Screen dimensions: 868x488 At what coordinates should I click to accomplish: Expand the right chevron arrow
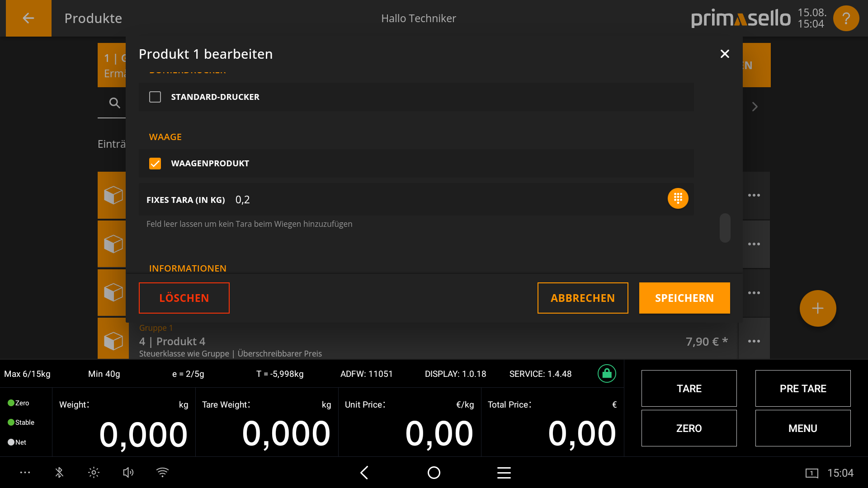[755, 107]
